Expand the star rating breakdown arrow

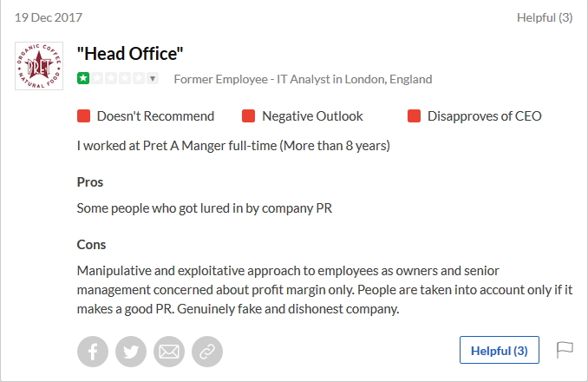point(153,79)
